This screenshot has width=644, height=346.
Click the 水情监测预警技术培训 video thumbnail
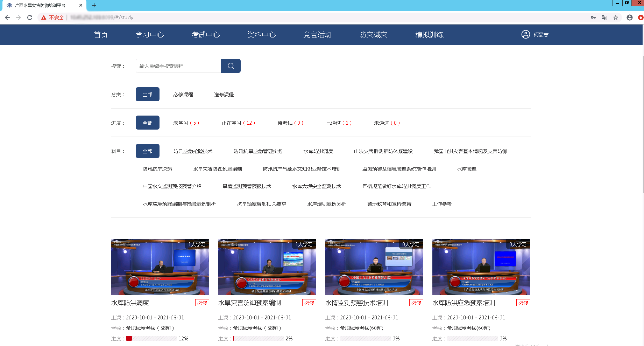pos(374,267)
